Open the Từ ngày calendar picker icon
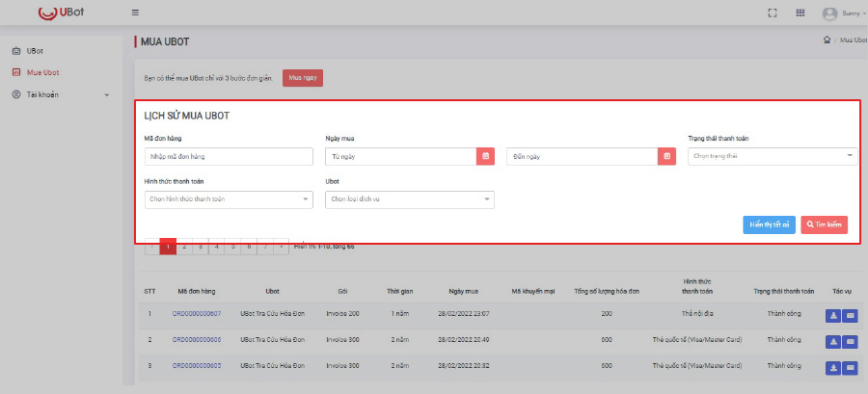The width and height of the screenshot is (868, 394). point(485,156)
